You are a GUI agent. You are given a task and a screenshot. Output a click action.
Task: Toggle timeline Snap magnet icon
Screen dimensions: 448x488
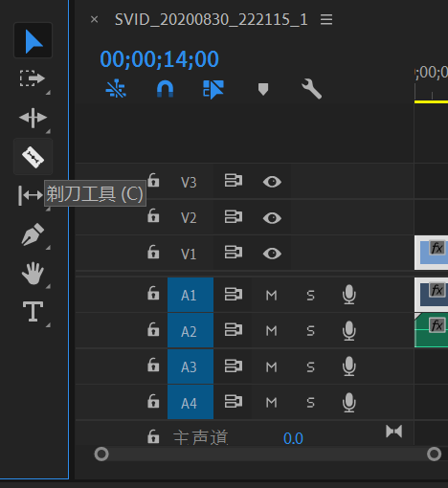pyautogui.click(x=166, y=89)
